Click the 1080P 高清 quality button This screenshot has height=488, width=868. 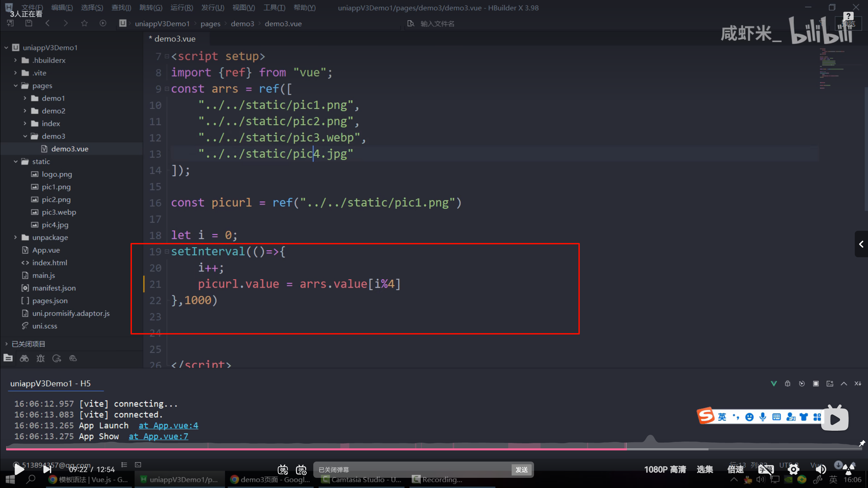coord(665,469)
